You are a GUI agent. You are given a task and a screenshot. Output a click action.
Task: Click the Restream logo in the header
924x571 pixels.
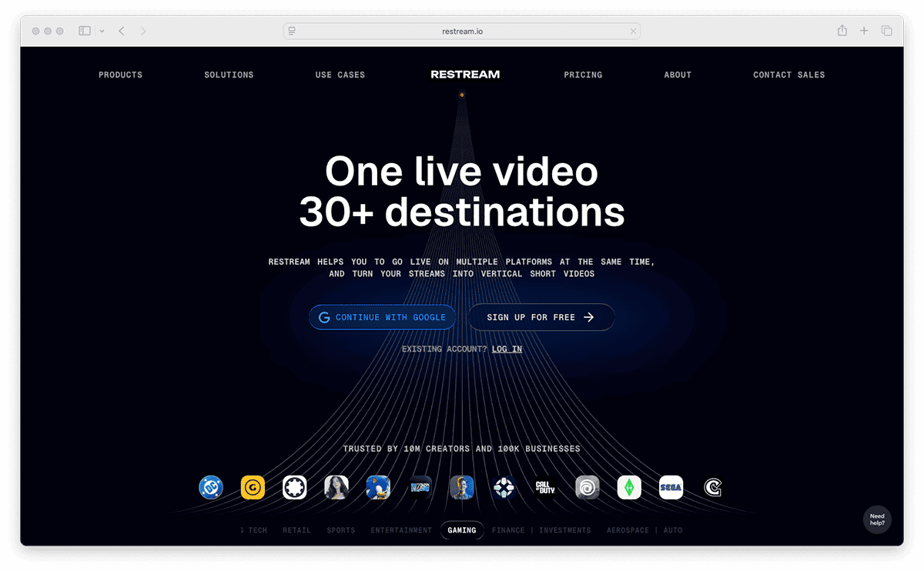point(465,75)
